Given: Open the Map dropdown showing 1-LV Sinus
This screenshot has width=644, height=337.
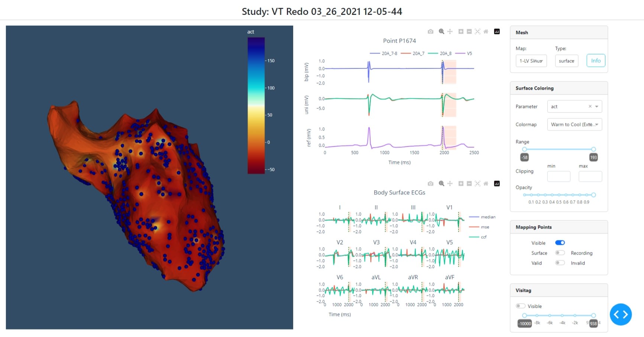Looking at the screenshot, I should (531, 61).
